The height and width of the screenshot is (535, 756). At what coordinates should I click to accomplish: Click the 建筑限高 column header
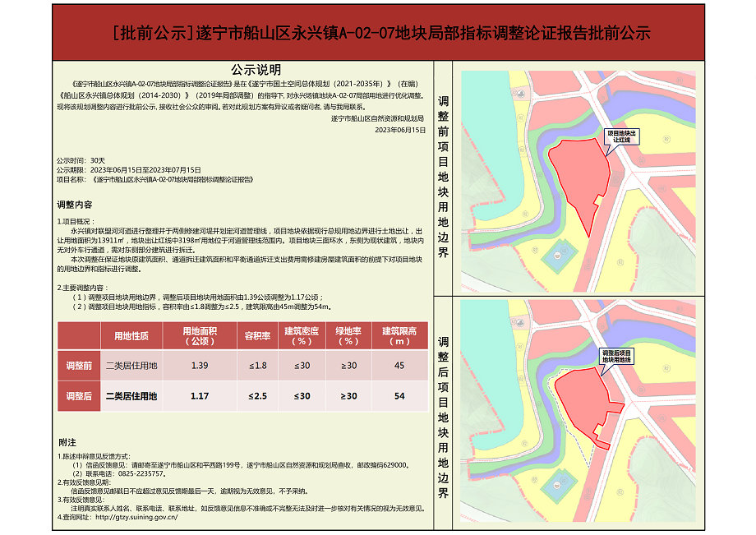click(399, 335)
